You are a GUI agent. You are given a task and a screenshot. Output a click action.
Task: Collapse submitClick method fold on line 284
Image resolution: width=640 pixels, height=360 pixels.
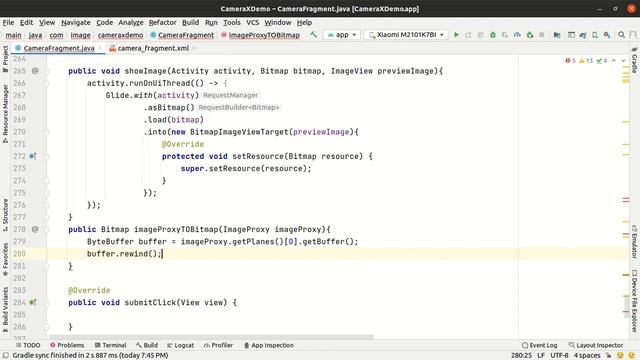coord(46,302)
